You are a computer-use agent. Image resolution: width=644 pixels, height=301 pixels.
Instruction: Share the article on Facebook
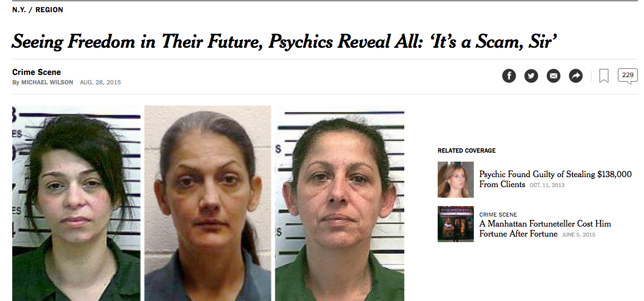(x=509, y=76)
